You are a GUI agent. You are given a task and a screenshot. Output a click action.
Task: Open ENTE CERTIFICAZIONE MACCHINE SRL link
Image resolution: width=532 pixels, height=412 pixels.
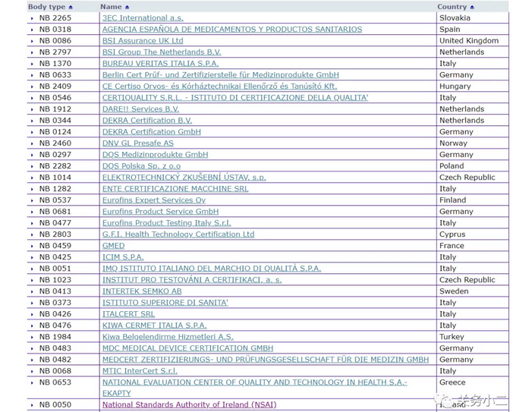(175, 189)
